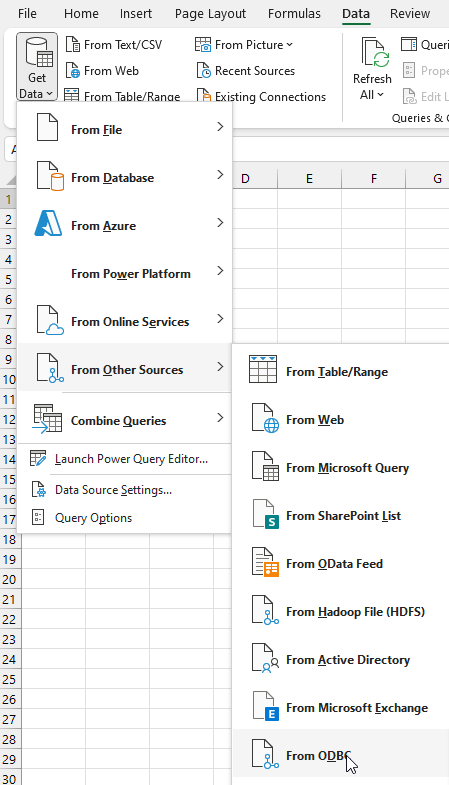Select column E header
The height and width of the screenshot is (785, 449).
click(309, 179)
